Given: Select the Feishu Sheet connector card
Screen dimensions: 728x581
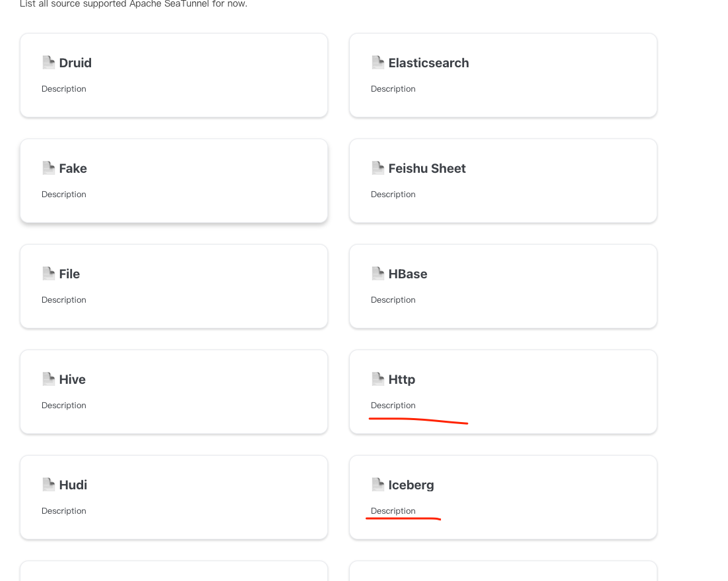Looking at the screenshot, I should [503, 180].
